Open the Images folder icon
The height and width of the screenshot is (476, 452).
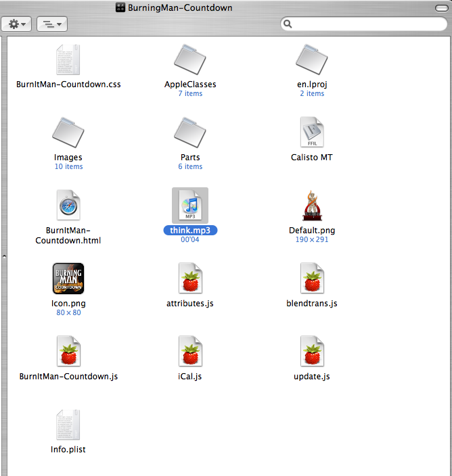click(68, 133)
